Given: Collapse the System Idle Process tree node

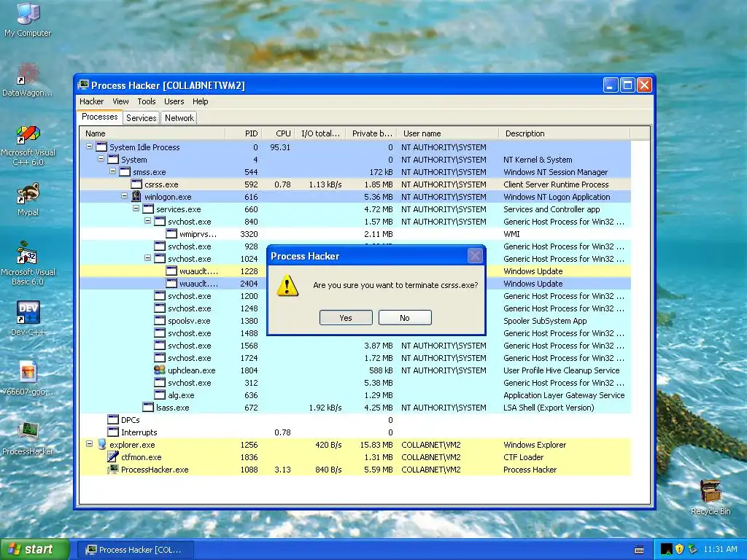Looking at the screenshot, I should click(x=89, y=147).
